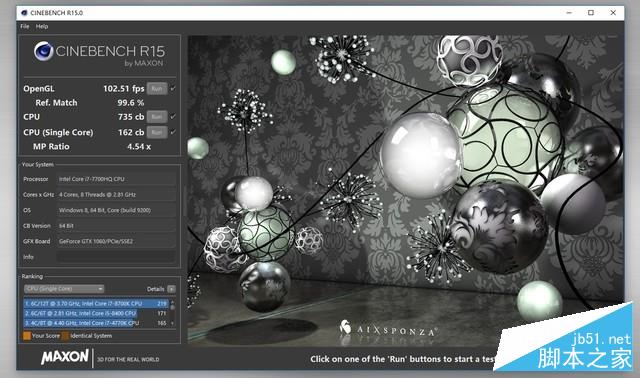The height and width of the screenshot is (378, 640).
Task: Run the OpenGL benchmark
Action: pyautogui.click(x=157, y=89)
